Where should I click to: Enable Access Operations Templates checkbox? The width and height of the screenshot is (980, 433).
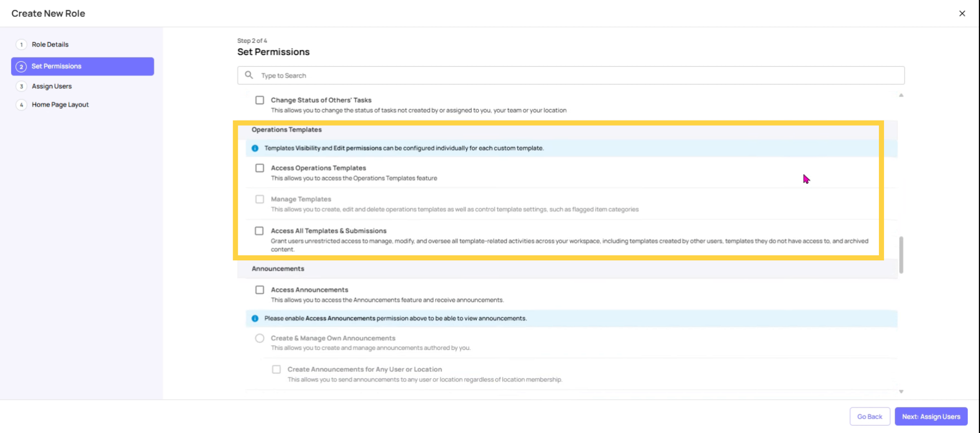click(260, 168)
